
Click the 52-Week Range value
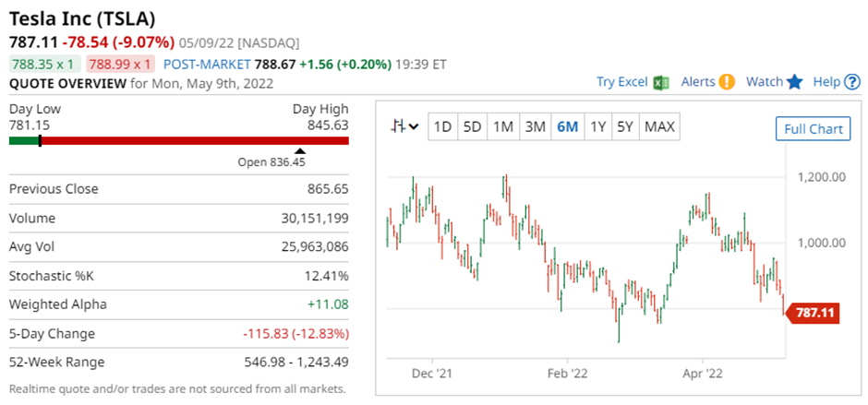296,363
